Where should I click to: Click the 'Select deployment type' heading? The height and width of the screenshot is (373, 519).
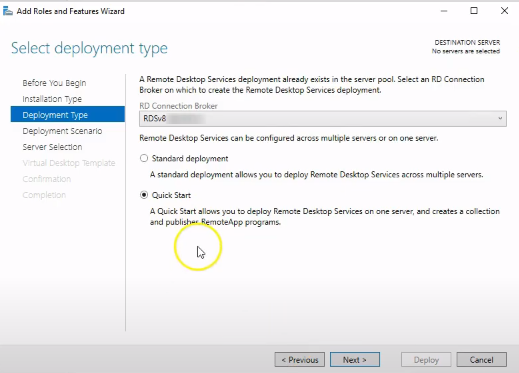click(x=89, y=48)
